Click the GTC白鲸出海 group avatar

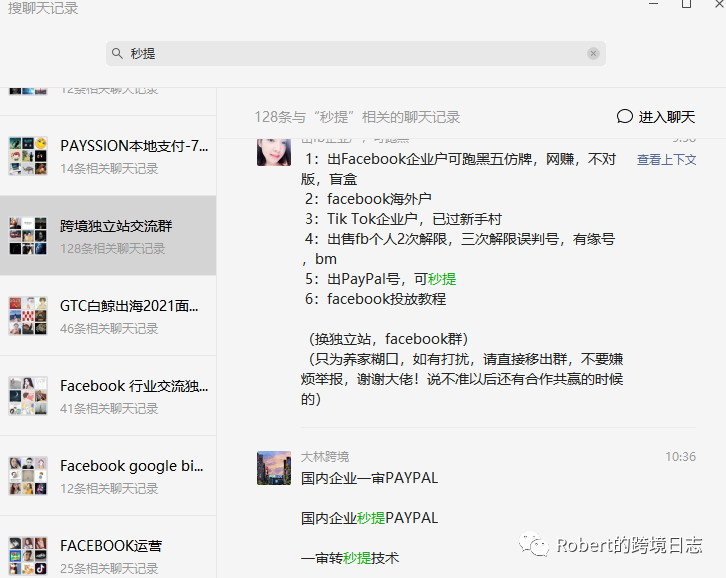pos(28,316)
